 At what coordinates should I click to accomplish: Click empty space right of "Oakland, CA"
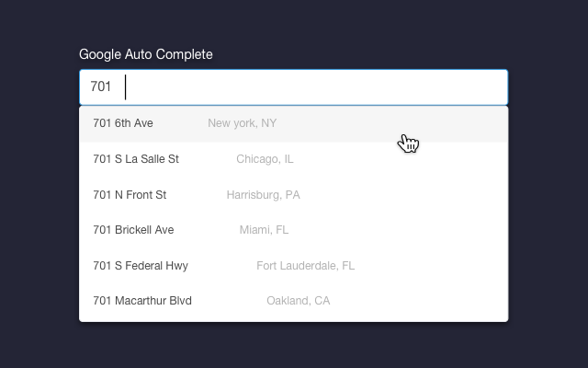pyautogui.click(x=423, y=301)
